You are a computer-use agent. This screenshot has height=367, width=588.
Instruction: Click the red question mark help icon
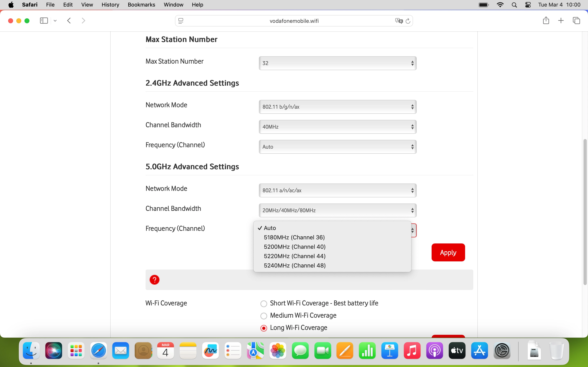tap(154, 280)
